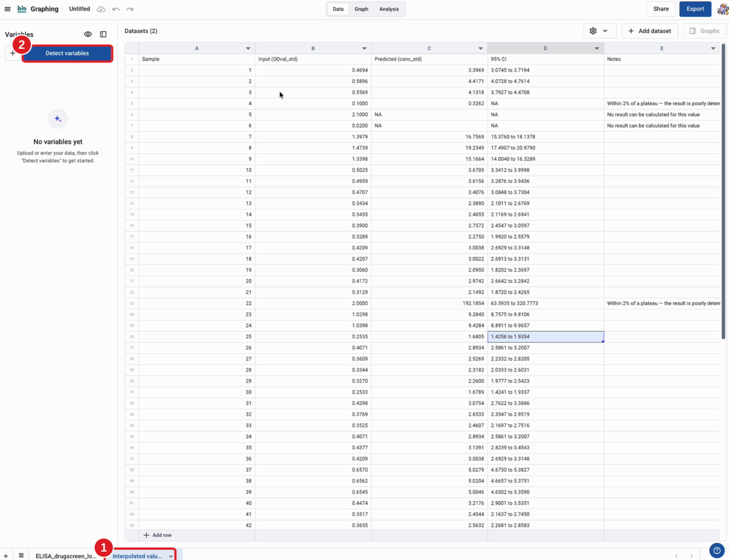Viewport: 729px width, 560px height.
Task: Rename the Untitled document title
Action: (79, 9)
